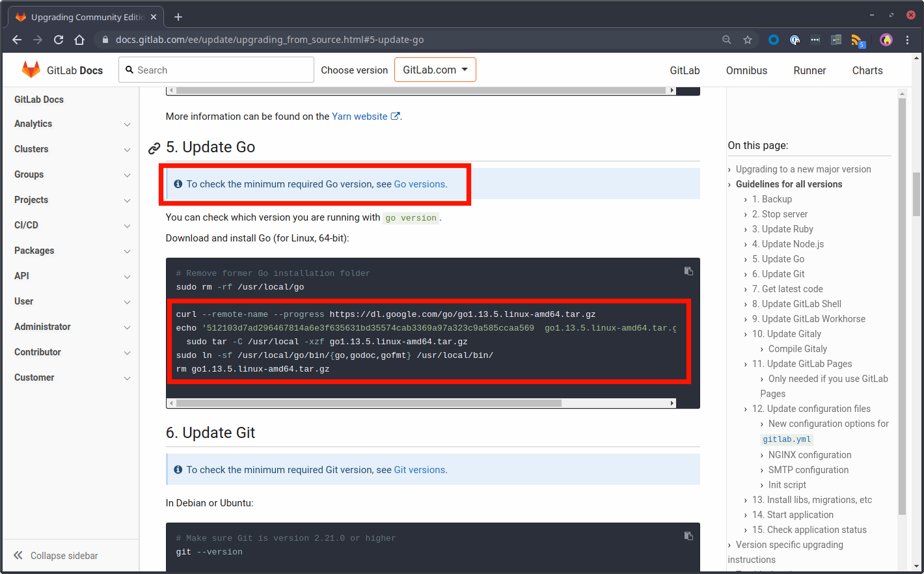Open the Yarn website link

(x=360, y=116)
